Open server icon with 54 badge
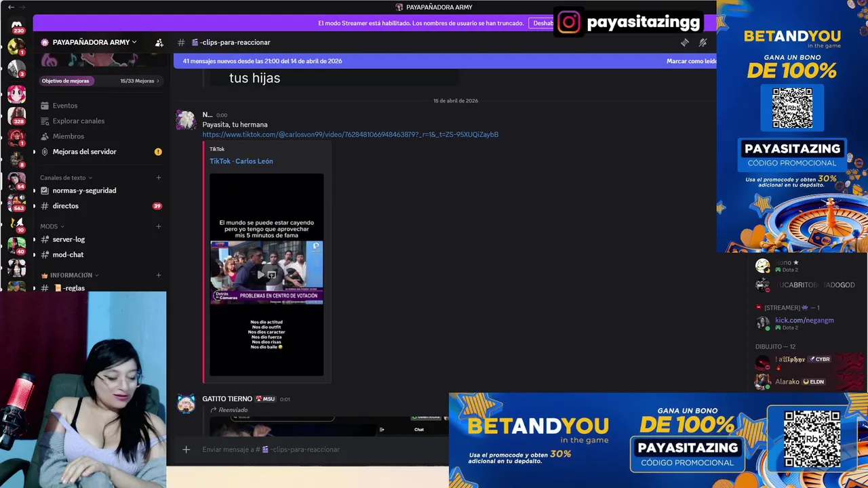This screenshot has width=868, height=488. coord(17,180)
